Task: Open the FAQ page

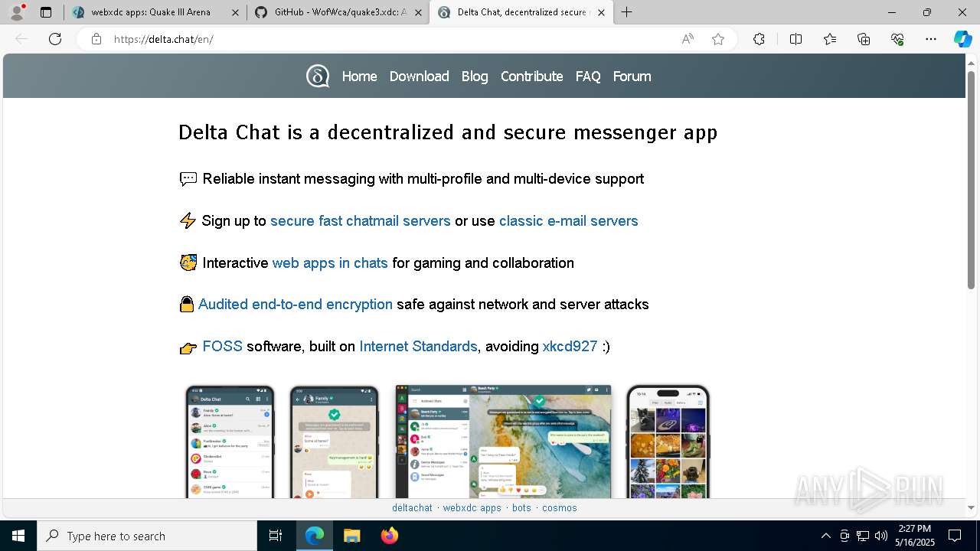Action: pyautogui.click(x=588, y=77)
